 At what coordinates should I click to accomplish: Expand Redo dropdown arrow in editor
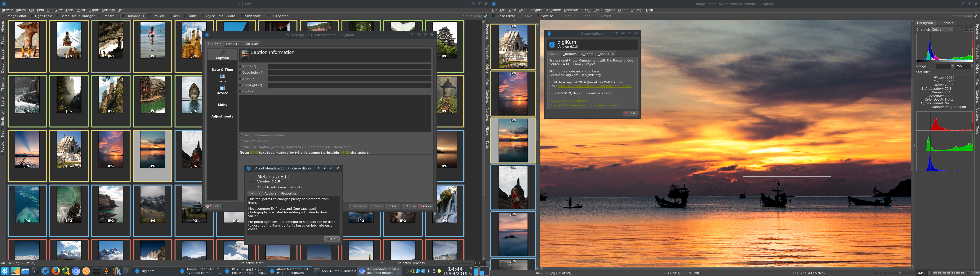pyautogui.click(x=594, y=16)
